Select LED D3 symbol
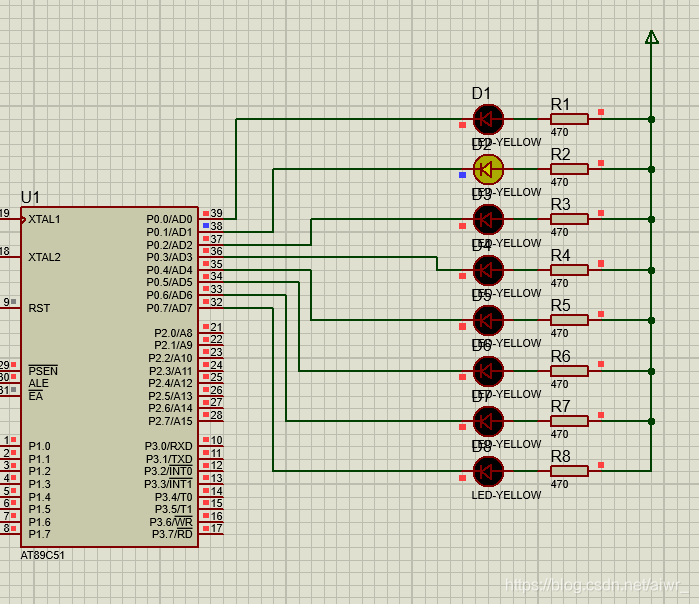This screenshot has height=604, width=699. point(488,220)
